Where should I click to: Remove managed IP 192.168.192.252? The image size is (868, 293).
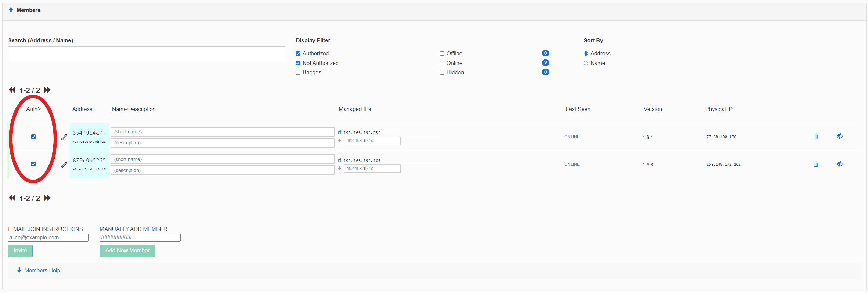click(x=340, y=132)
